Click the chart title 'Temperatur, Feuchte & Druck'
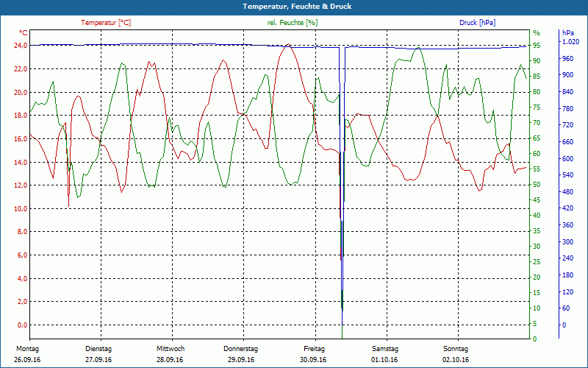588x368 pixels. [x=297, y=7]
